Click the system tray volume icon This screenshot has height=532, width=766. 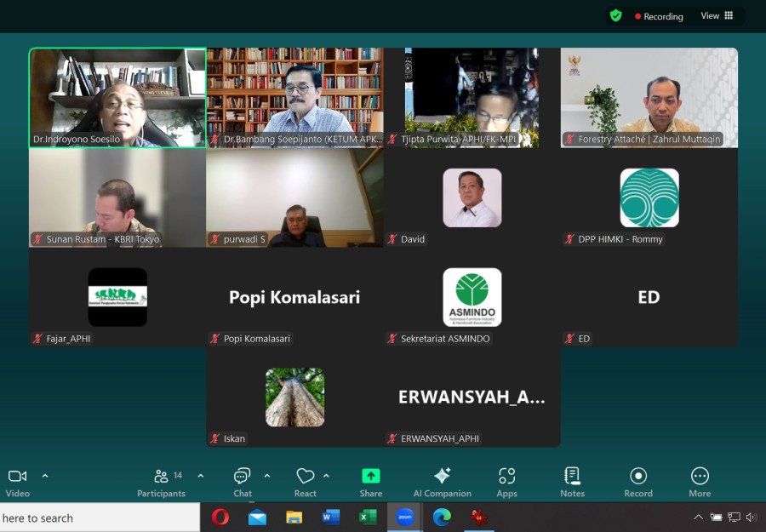click(x=751, y=518)
